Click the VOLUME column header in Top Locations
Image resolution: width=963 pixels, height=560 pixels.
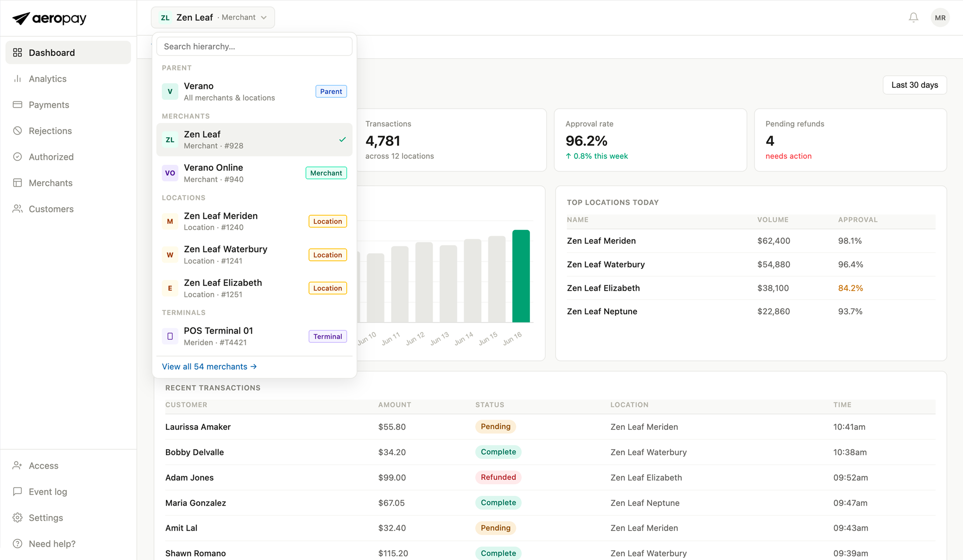(773, 220)
